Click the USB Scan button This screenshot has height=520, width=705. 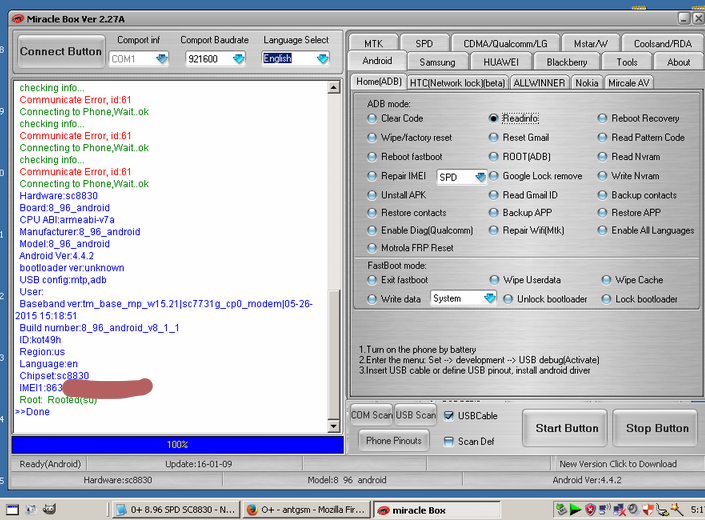(415, 415)
